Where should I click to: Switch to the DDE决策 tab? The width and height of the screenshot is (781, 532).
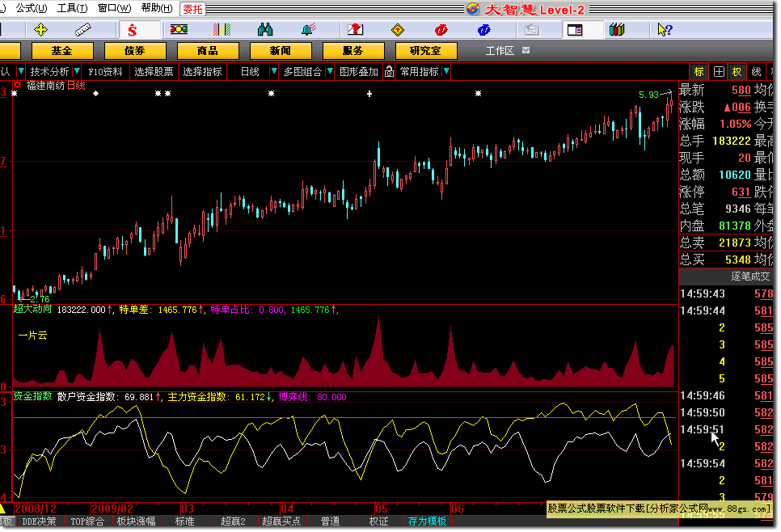tap(40, 521)
